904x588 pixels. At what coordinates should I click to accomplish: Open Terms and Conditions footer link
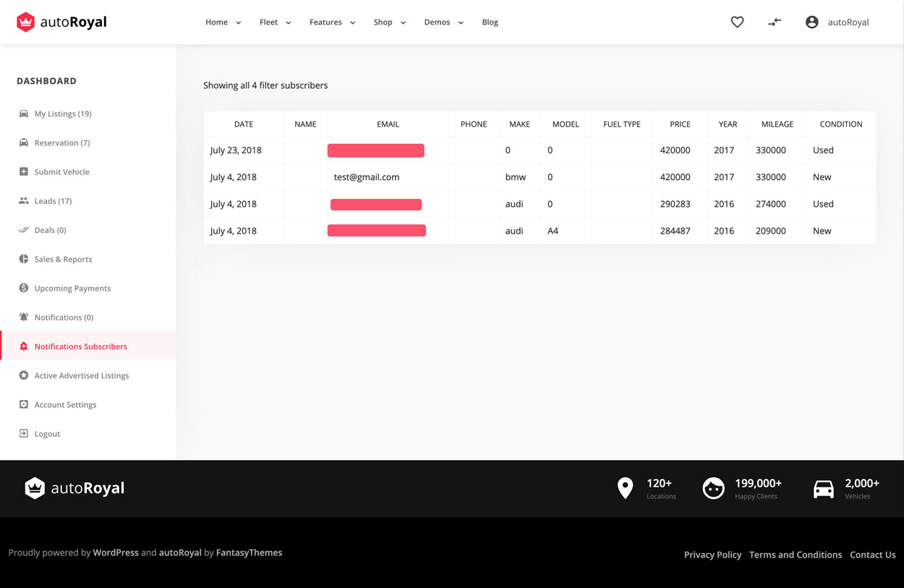point(796,555)
